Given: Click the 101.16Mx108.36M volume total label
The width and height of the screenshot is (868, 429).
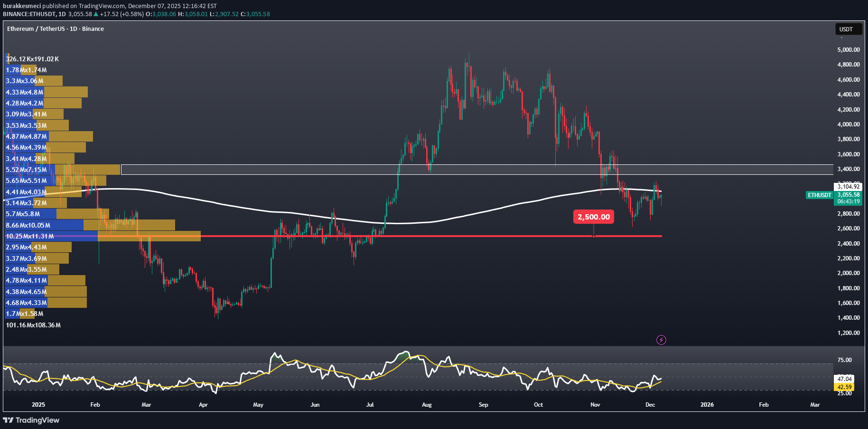Looking at the screenshot, I should point(33,325).
